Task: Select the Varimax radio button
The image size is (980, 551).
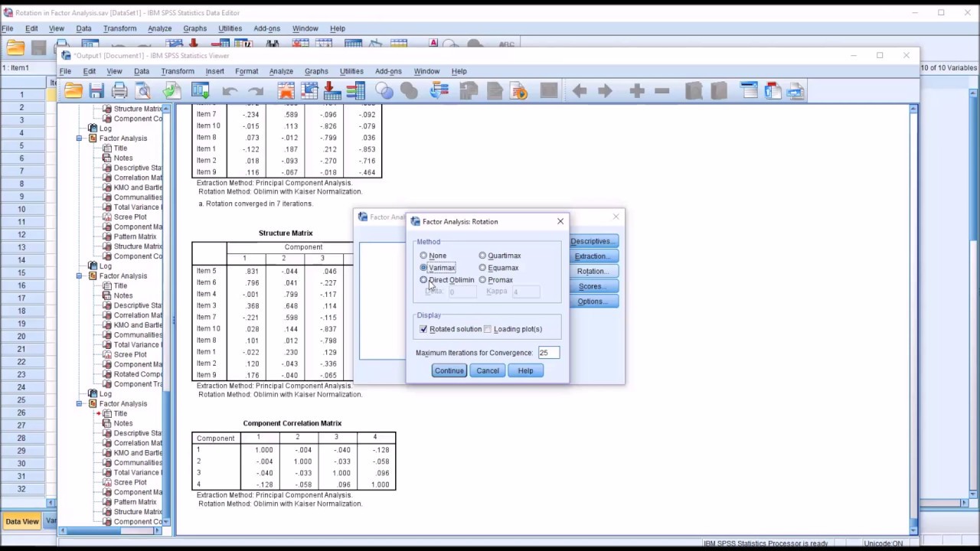Action: click(423, 268)
